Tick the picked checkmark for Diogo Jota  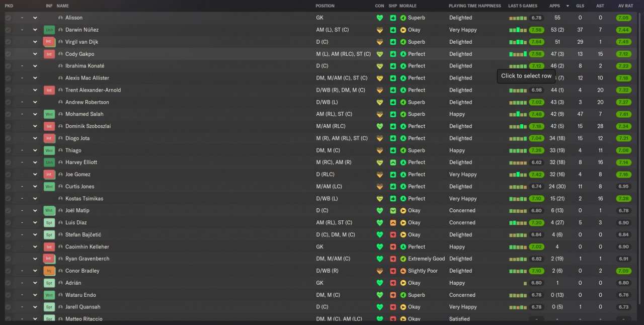coord(8,138)
